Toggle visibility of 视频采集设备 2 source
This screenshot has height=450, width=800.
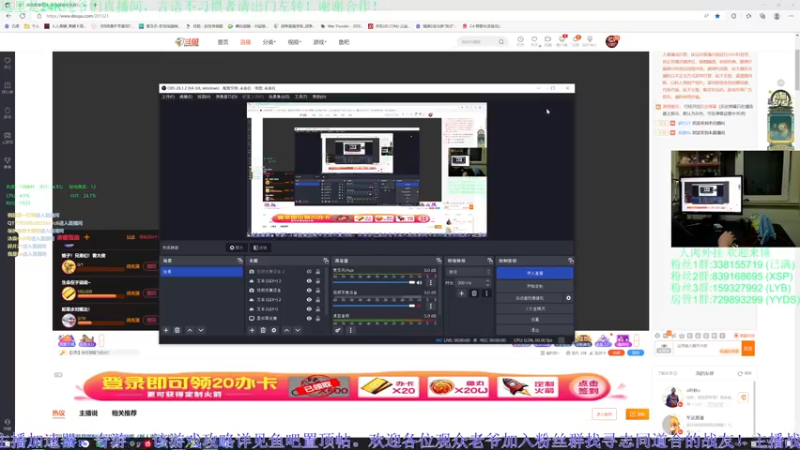(309, 271)
